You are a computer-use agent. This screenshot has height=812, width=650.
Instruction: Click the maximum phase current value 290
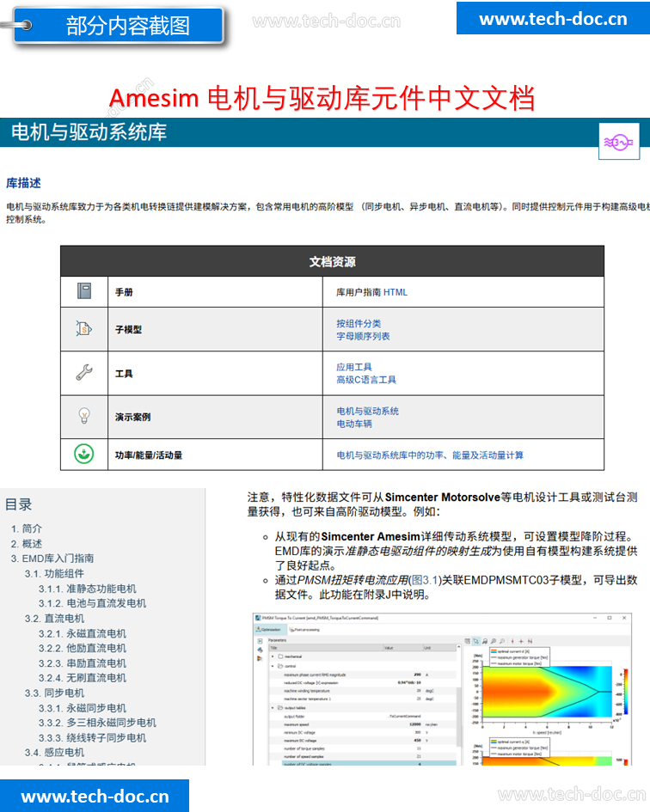coord(417,675)
